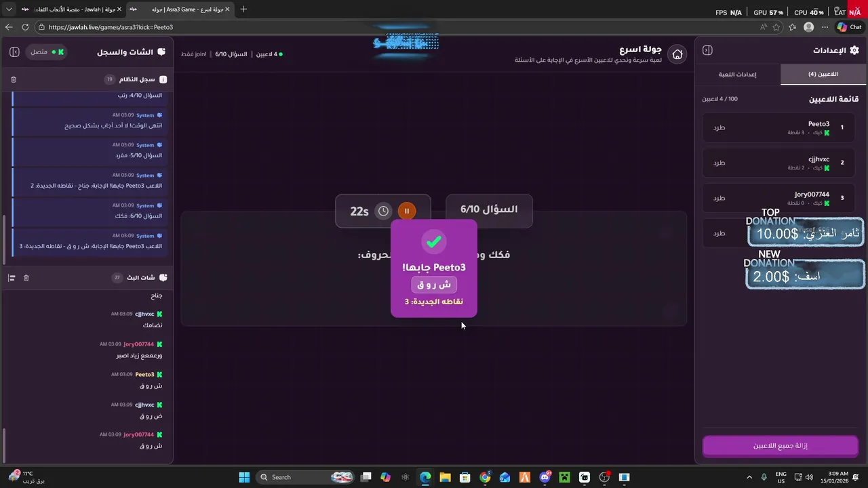Open the Copilot Chat button
Image resolution: width=868 pixels, height=488 pixels.
[850, 27]
